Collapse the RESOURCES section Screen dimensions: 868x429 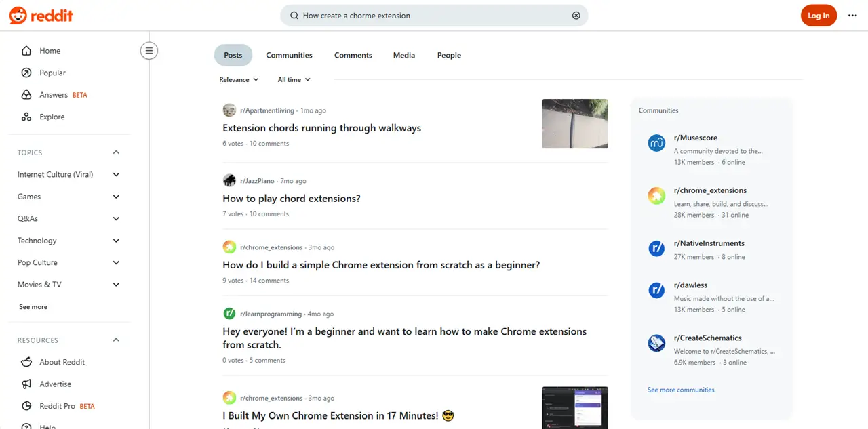click(x=116, y=340)
